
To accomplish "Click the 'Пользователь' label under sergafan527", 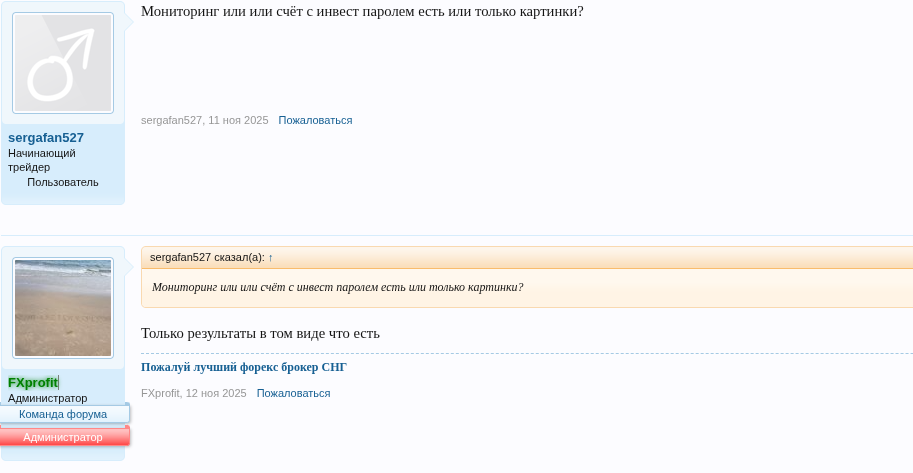I will coord(63,182).
